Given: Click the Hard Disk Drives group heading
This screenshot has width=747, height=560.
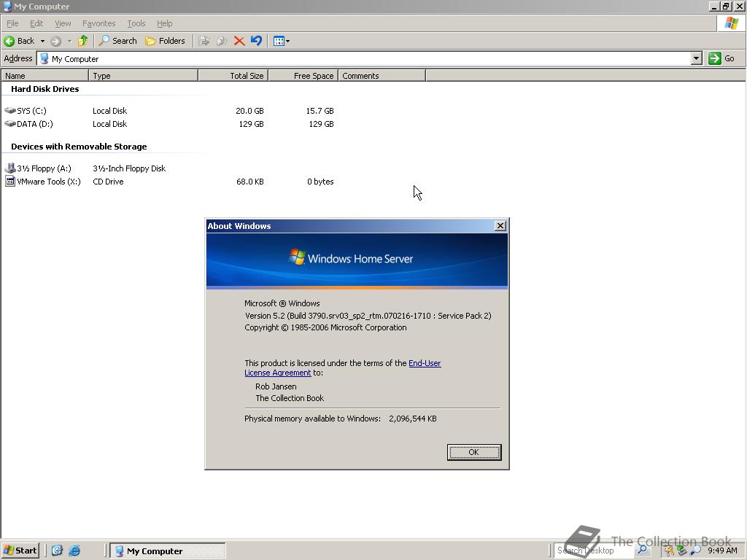Looking at the screenshot, I should [x=44, y=89].
